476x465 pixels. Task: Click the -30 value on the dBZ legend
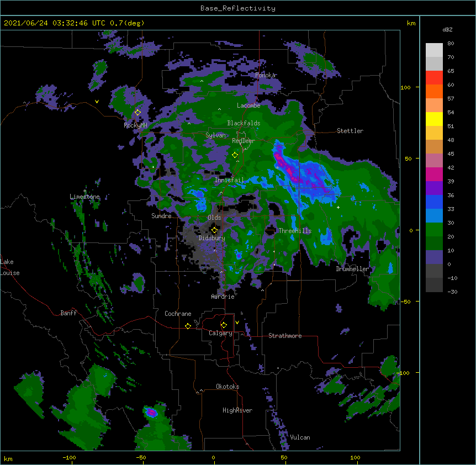452,292
